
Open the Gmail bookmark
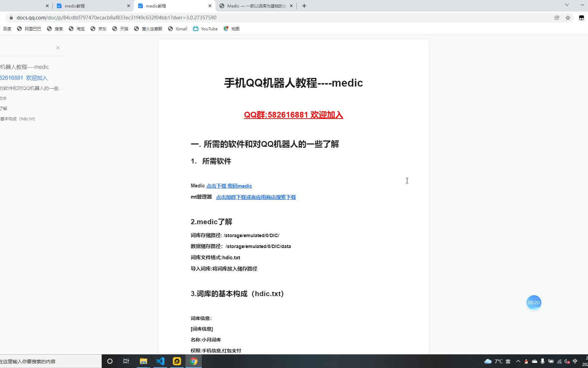point(178,29)
